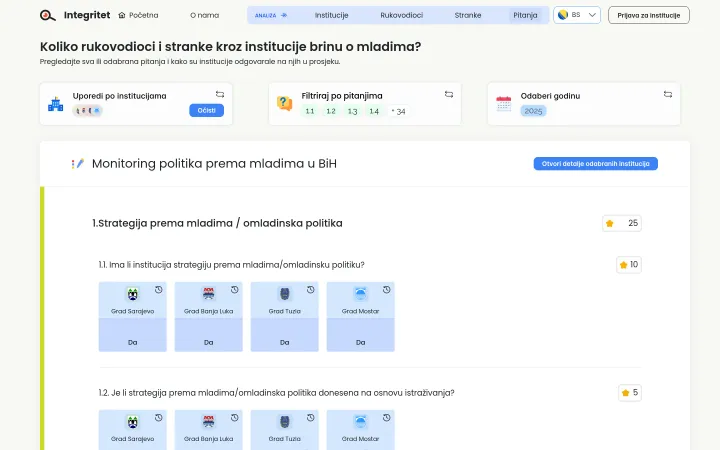Click the pencil monitoring icon
The width and height of the screenshot is (720, 450).
78,163
